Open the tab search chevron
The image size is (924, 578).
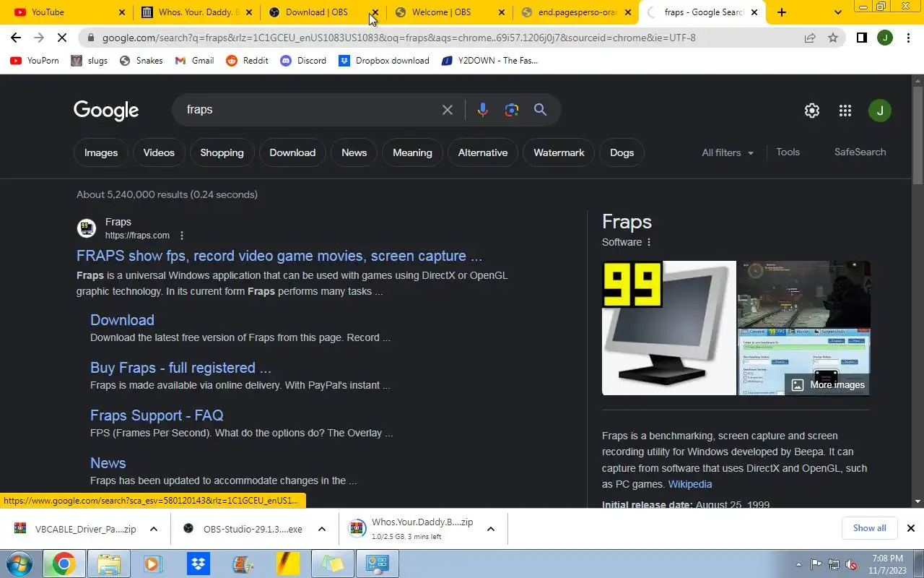pyautogui.click(x=837, y=12)
